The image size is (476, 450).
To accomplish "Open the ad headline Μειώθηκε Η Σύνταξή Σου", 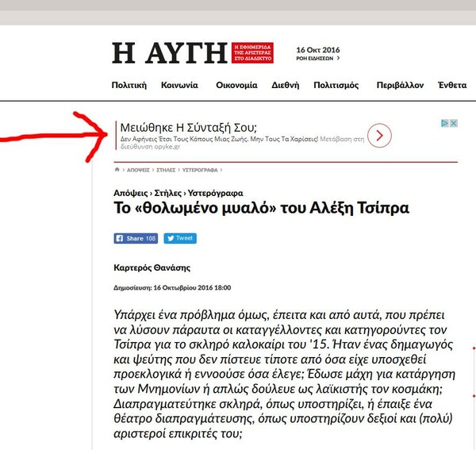I will (188, 127).
